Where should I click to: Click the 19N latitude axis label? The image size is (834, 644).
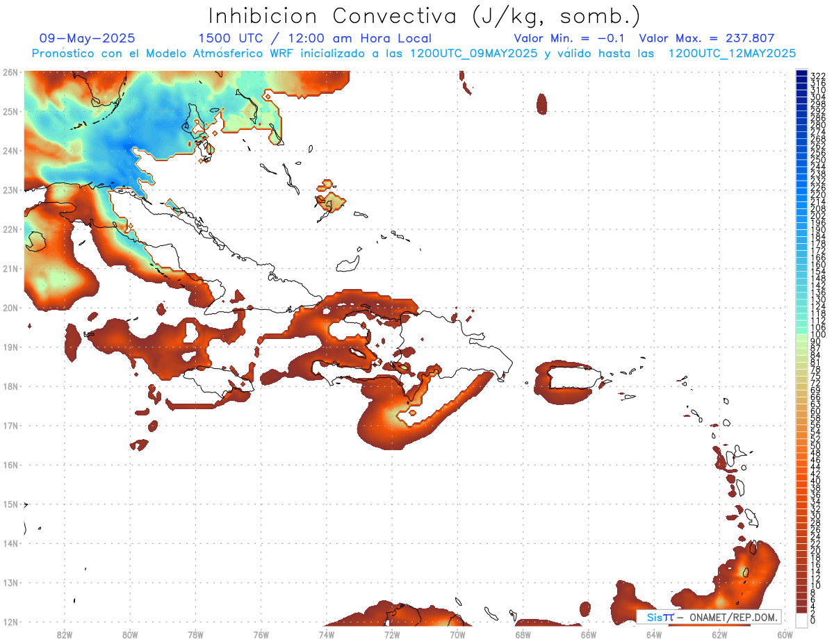click(x=10, y=347)
